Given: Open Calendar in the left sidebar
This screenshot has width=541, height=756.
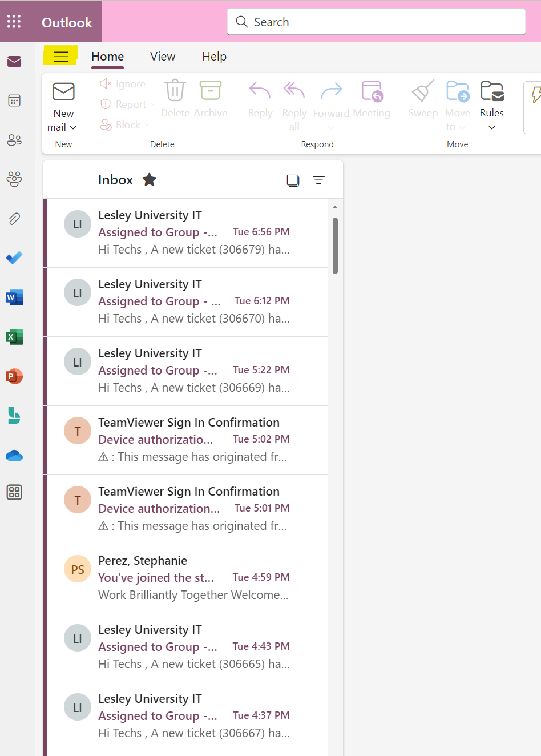Looking at the screenshot, I should tap(14, 101).
